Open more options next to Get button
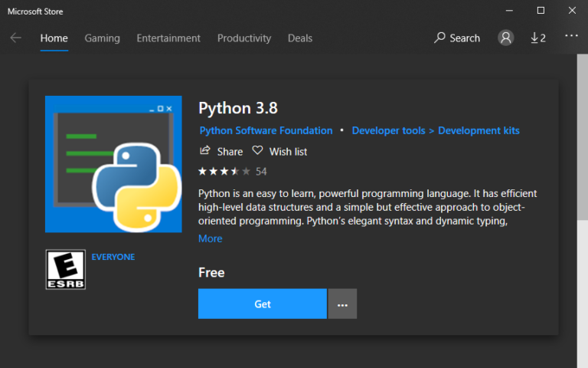Screen dimensions: 588x368 coord(342,304)
